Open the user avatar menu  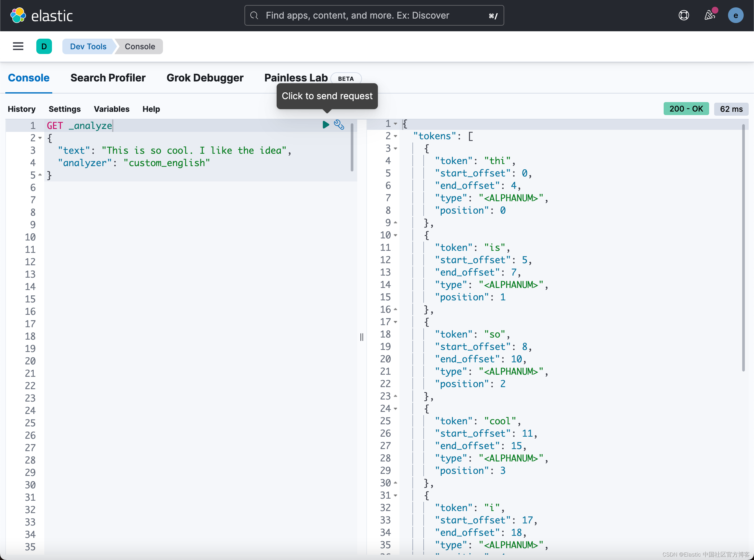[x=735, y=15]
